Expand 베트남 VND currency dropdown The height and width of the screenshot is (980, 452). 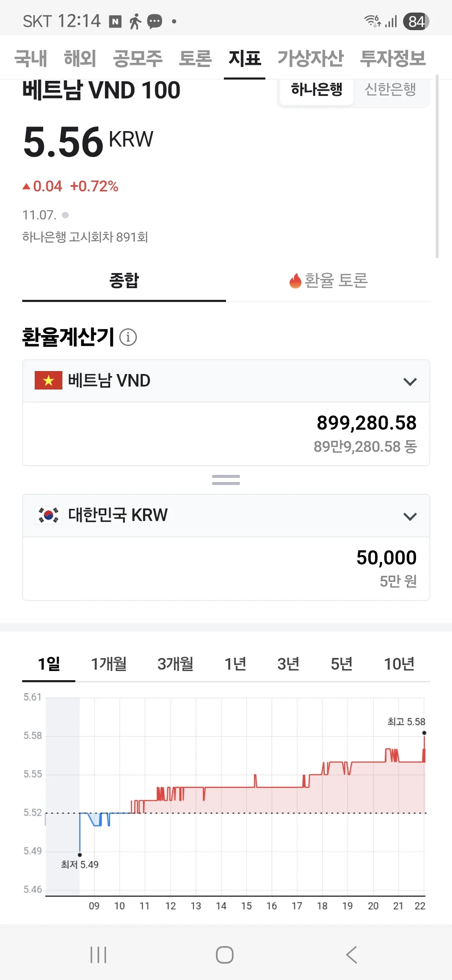[x=226, y=381]
